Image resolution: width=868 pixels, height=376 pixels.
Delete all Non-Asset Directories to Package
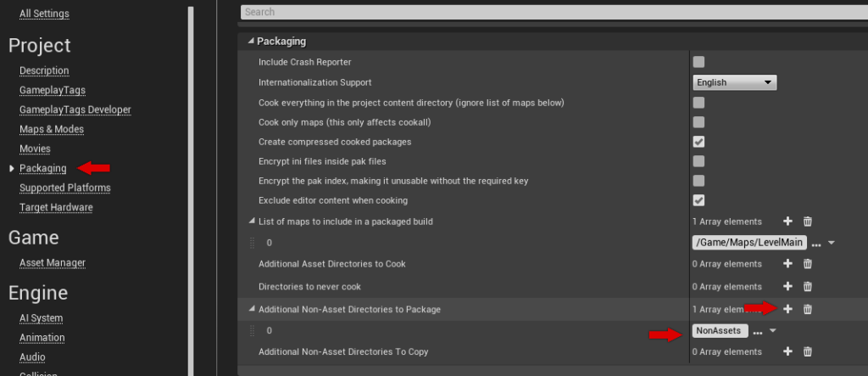tap(808, 309)
